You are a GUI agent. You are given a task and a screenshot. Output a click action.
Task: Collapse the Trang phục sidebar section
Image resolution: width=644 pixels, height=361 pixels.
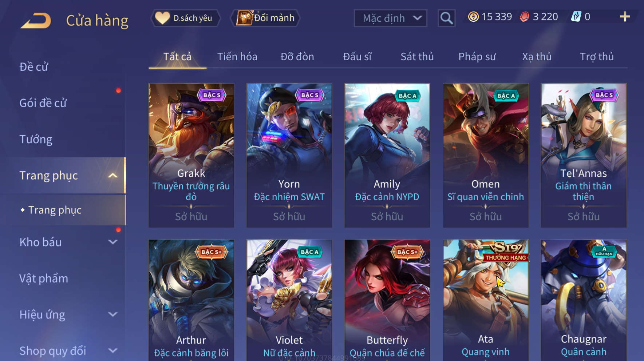coord(113,176)
